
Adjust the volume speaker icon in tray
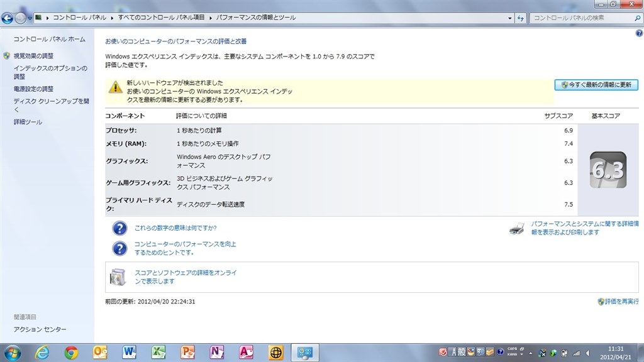pyautogui.click(x=588, y=353)
